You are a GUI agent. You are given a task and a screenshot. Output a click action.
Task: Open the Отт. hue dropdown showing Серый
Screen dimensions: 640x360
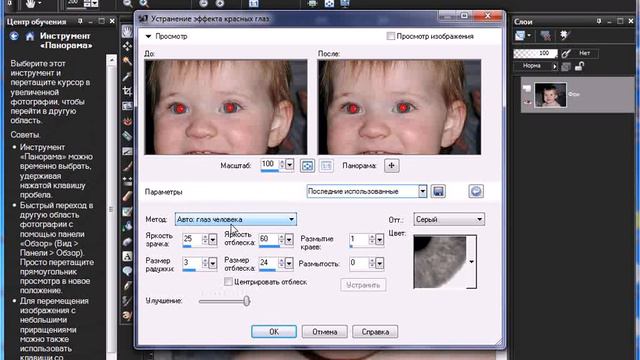479,220
